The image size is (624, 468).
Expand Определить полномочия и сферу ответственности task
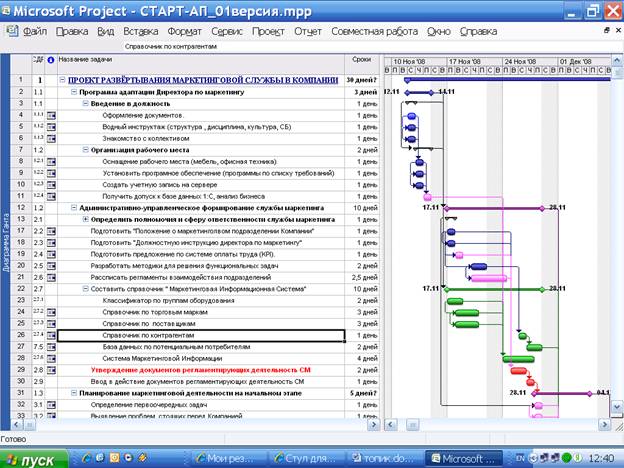pyautogui.click(x=85, y=218)
